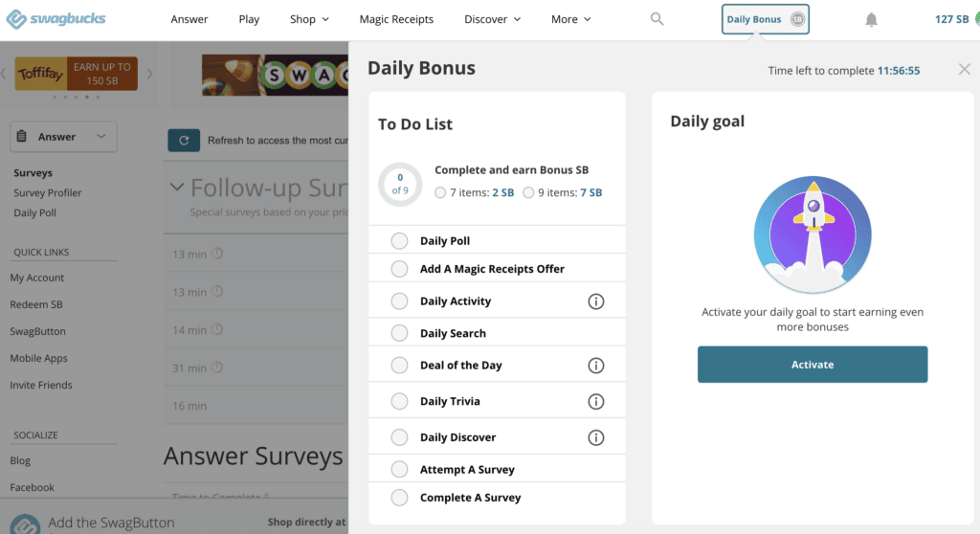Open the Answer sidebar dropdown
Viewport: 980px width, 534px height.
(x=63, y=137)
